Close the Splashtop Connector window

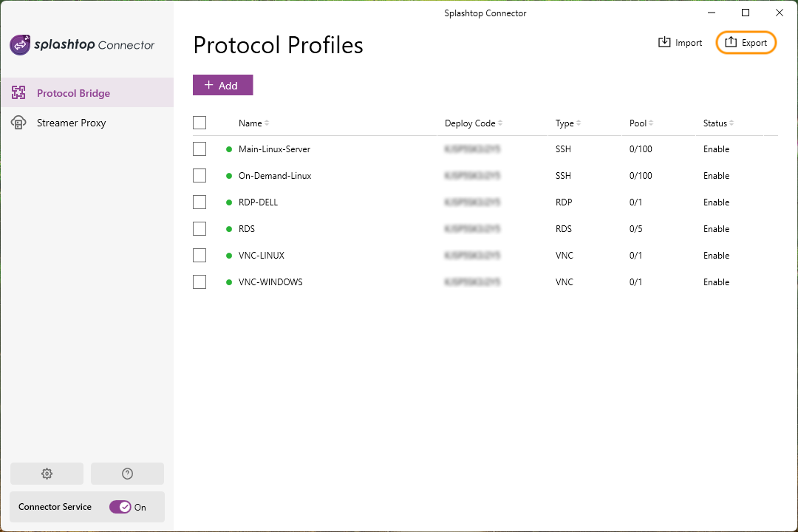pos(780,13)
